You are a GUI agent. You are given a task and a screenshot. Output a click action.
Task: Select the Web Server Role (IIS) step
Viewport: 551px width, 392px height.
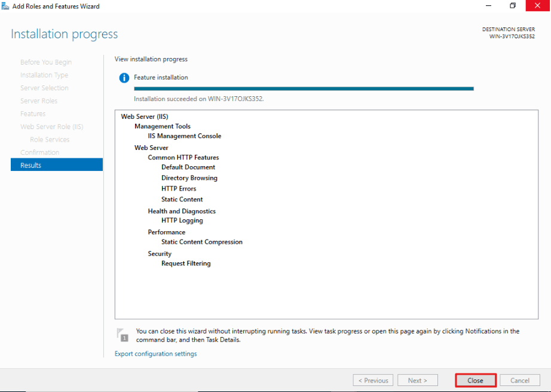point(51,127)
